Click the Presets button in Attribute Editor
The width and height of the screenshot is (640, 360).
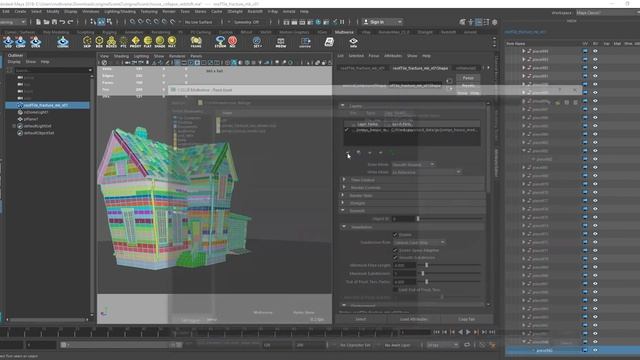pyautogui.click(x=468, y=86)
